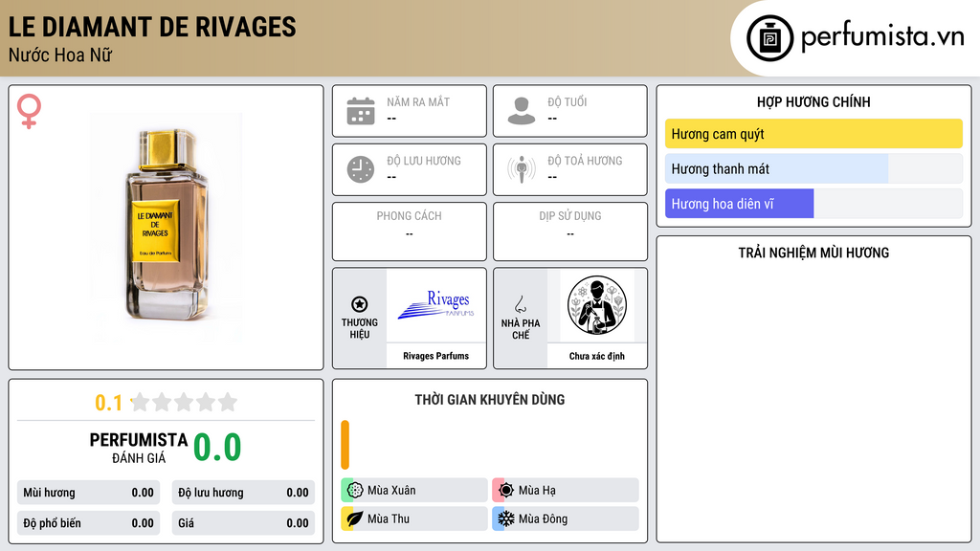
Task: Click the sillage icon for Độ toả hương
Action: (x=522, y=169)
